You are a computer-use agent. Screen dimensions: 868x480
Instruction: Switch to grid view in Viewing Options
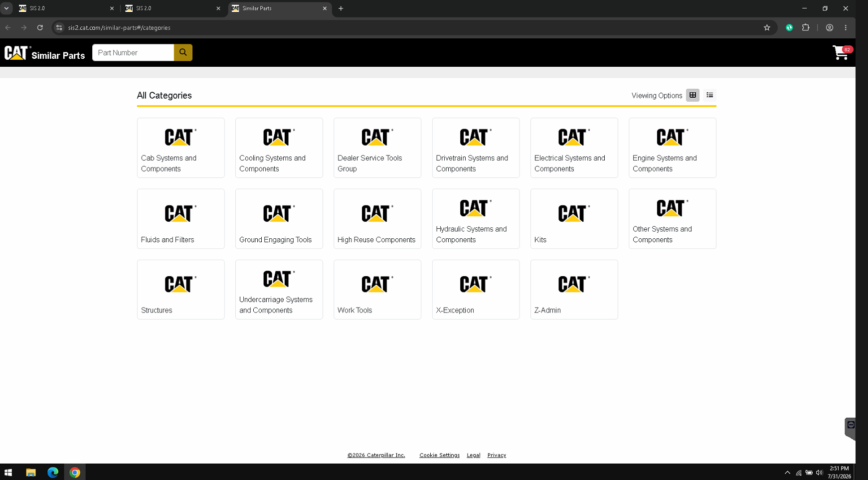[693, 95]
